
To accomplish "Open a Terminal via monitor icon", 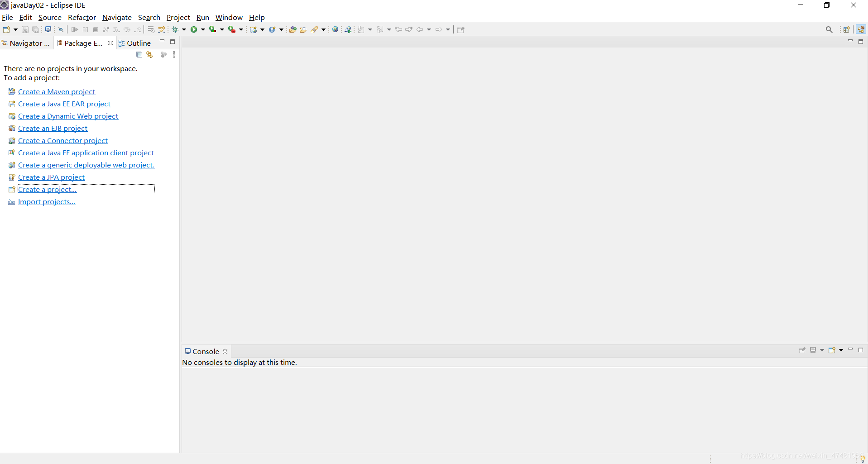I will point(48,29).
